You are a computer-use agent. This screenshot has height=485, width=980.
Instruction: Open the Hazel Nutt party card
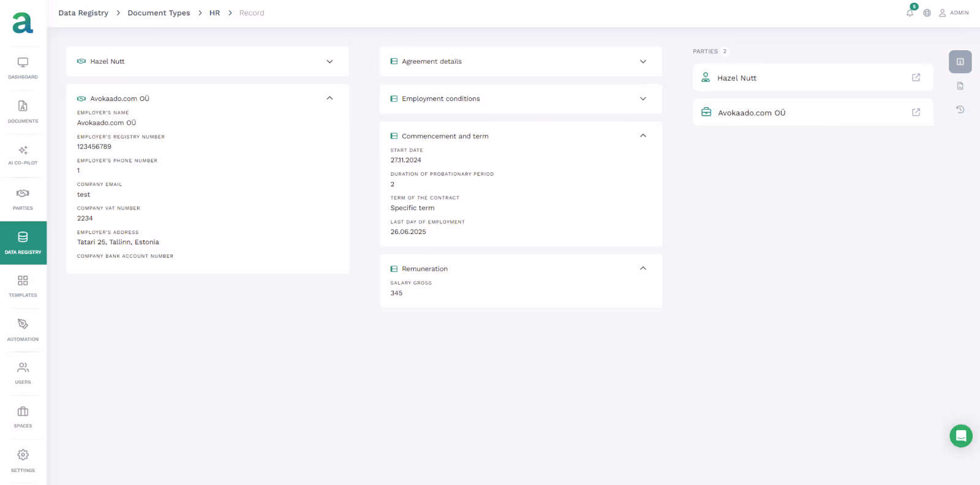coord(813,78)
